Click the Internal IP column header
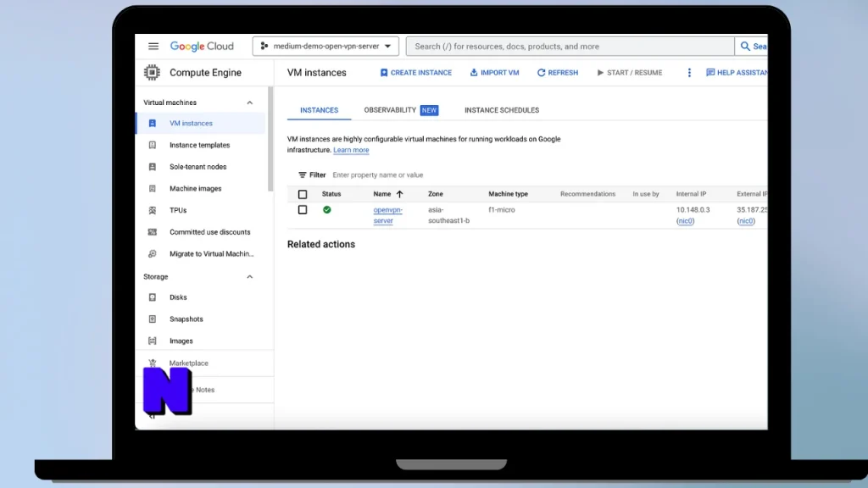The height and width of the screenshot is (488, 868). tap(692, 194)
